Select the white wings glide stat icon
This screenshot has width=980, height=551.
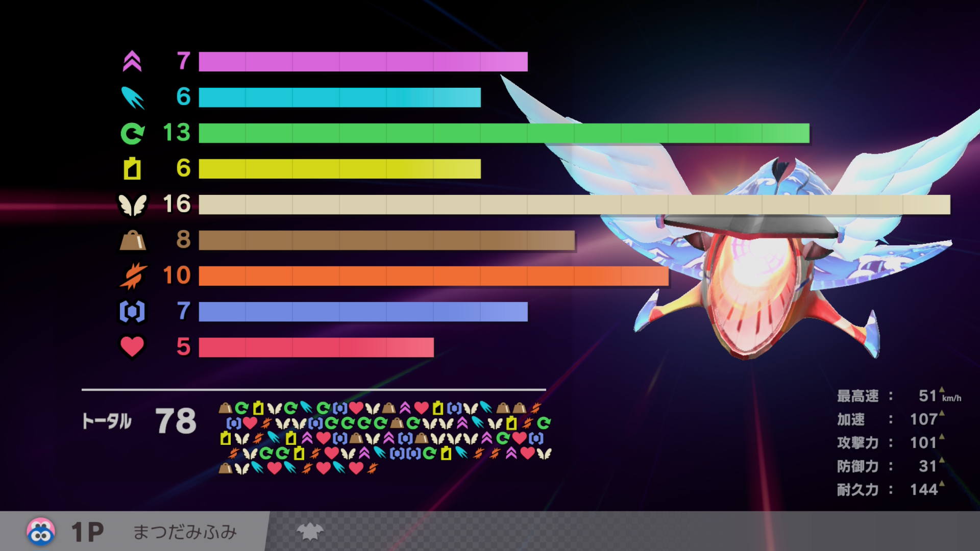(x=132, y=205)
